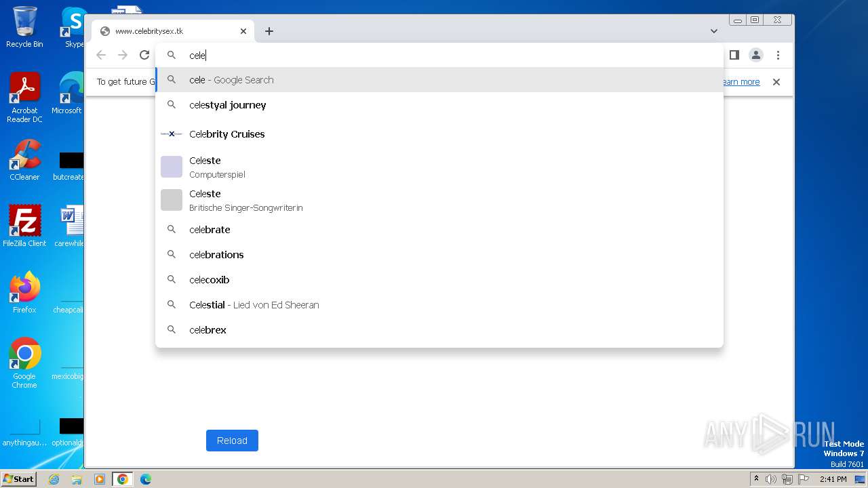This screenshot has width=868, height=488.
Task: Click the taskbar clock 2:41 PM
Action: coord(833,479)
